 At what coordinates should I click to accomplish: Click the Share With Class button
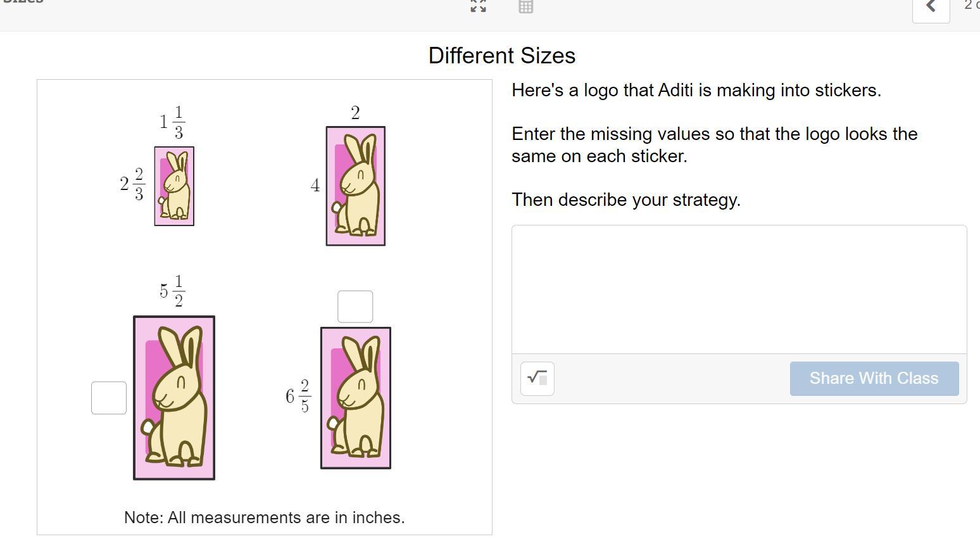point(874,379)
